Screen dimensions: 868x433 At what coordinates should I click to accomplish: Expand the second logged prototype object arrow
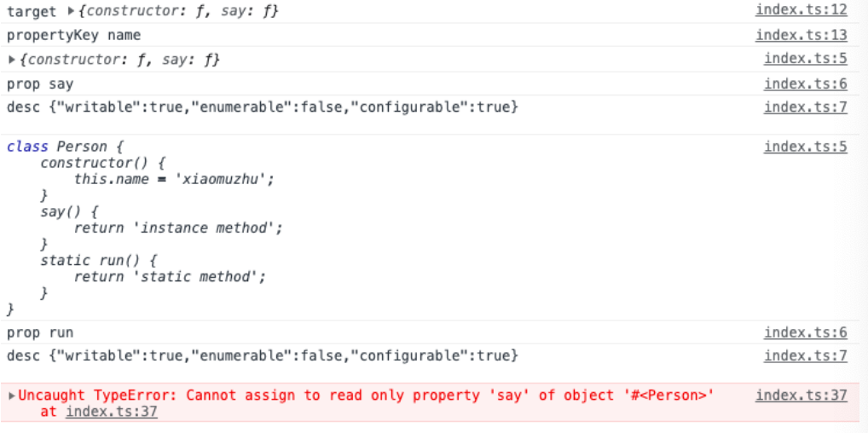tap(12, 60)
